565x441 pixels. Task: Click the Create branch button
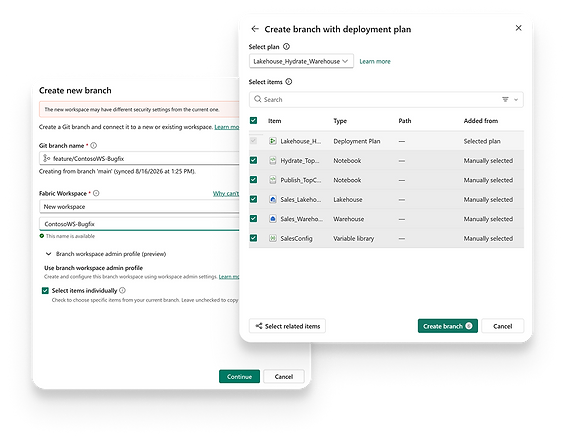pyautogui.click(x=448, y=326)
